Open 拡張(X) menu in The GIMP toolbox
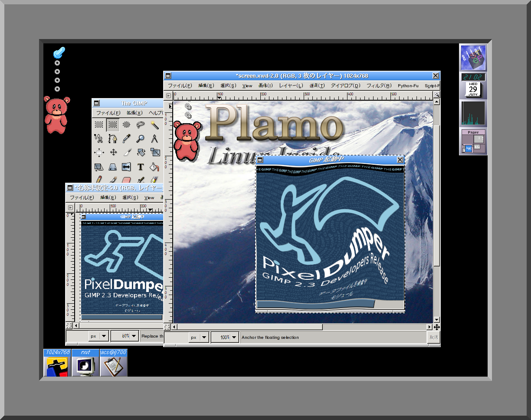531x420 pixels. [x=134, y=113]
